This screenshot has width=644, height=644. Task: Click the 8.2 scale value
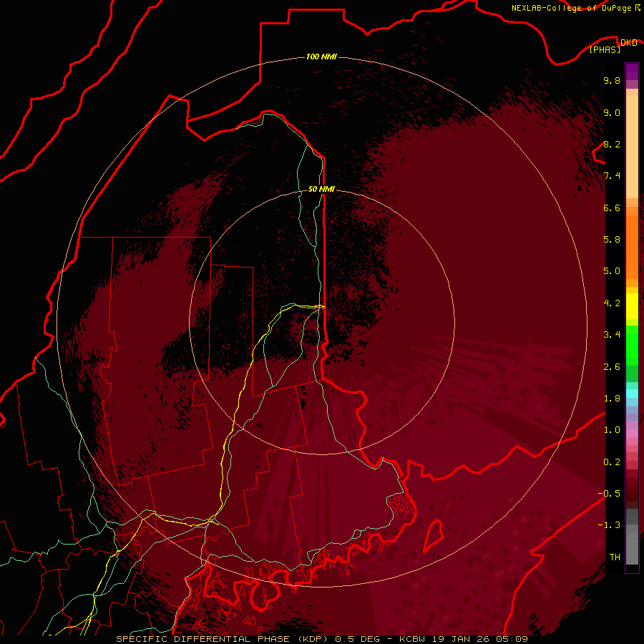[612, 144]
